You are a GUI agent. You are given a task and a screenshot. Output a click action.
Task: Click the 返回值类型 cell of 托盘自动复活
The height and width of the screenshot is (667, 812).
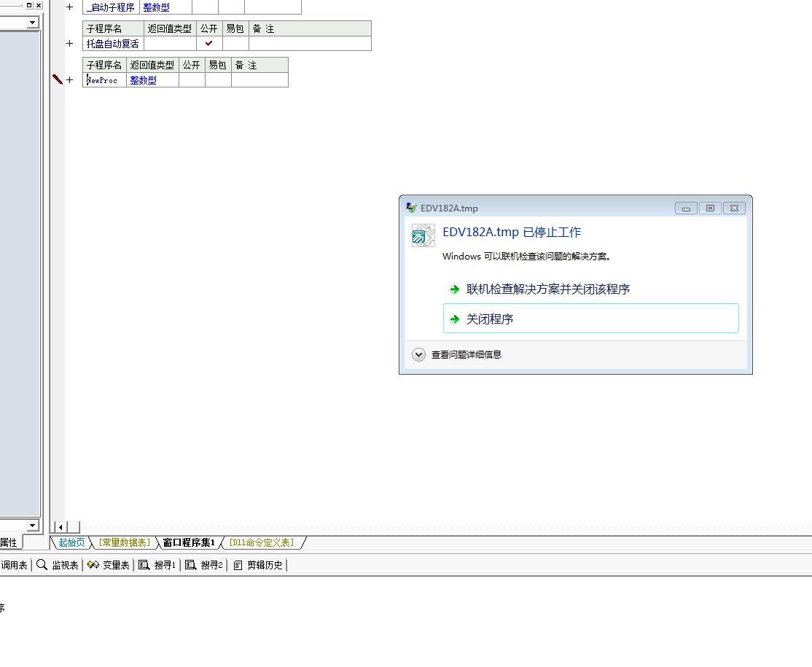pos(170,44)
